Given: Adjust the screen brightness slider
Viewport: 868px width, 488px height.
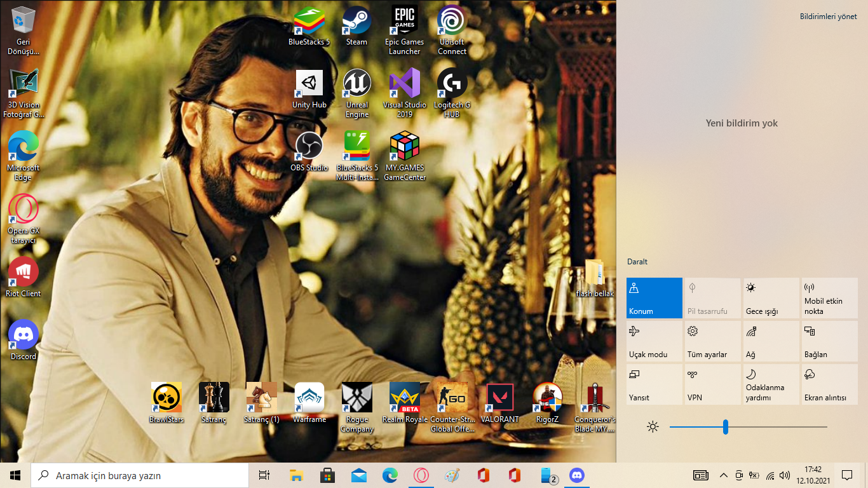Looking at the screenshot, I should (725, 427).
